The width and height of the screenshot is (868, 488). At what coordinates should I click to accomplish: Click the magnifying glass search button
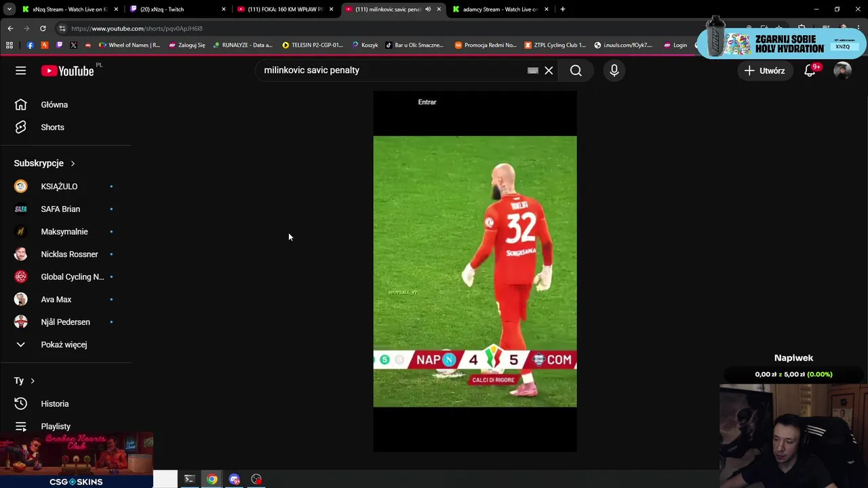pos(576,70)
